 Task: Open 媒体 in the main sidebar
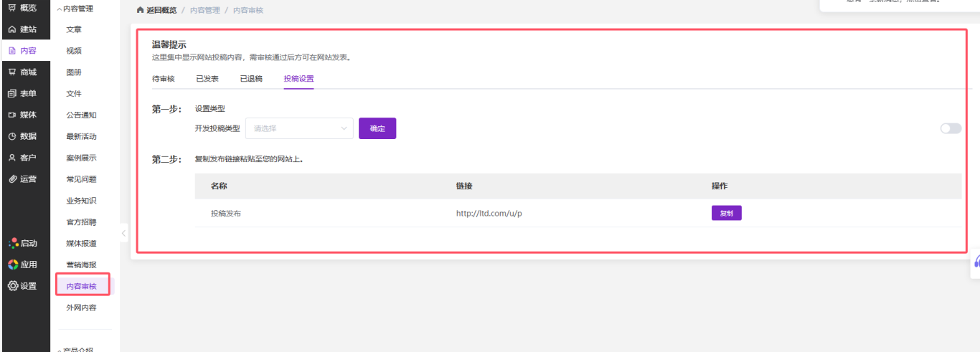click(22, 115)
